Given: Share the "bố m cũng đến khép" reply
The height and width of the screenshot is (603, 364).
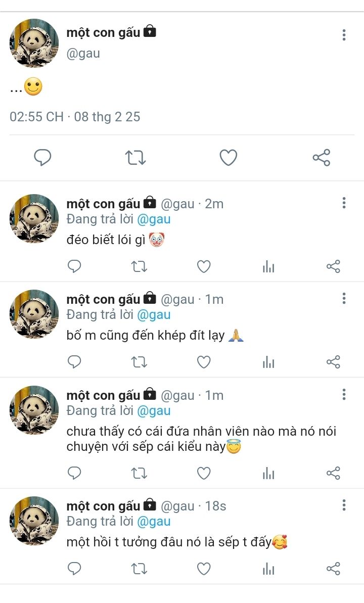Looking at the screenshot, I should [x=333, y=362].
